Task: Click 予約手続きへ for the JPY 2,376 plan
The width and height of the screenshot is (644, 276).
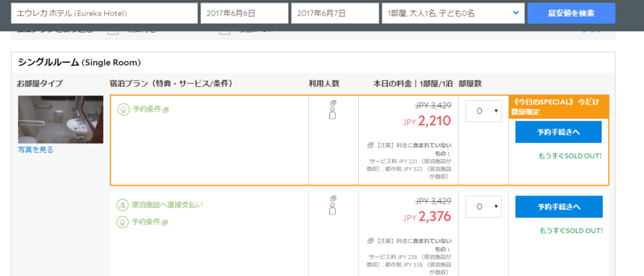Action: pos(559,207)
